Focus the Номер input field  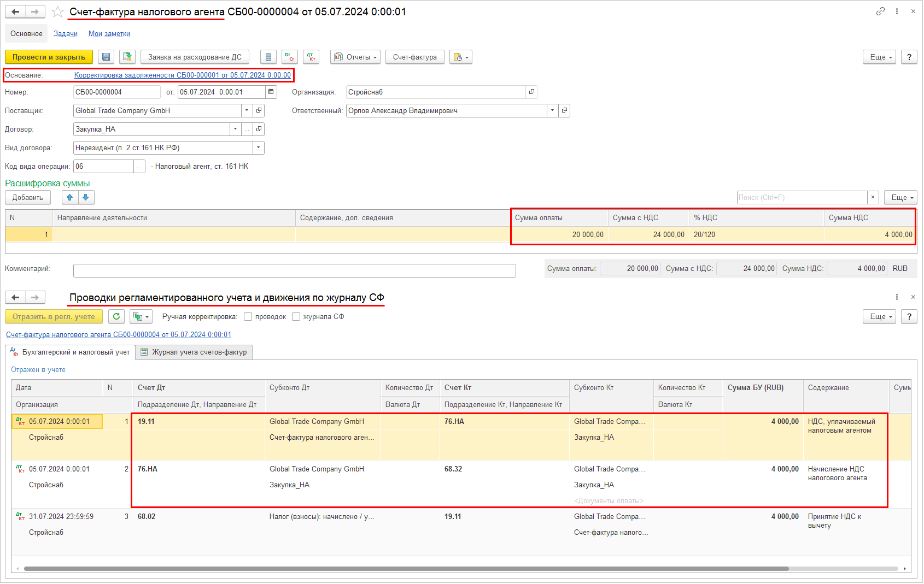117,92
